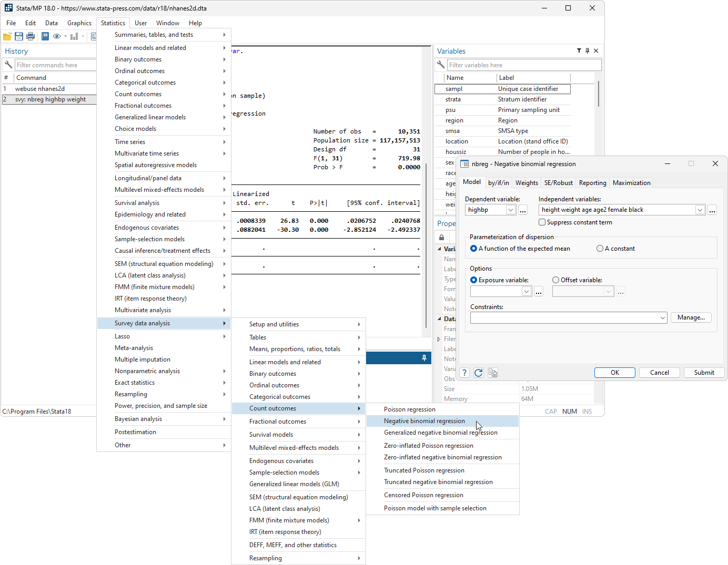This screenshot has height=565, width=728.
Task: Open the Lasso submenu
Action: point(164,336)
